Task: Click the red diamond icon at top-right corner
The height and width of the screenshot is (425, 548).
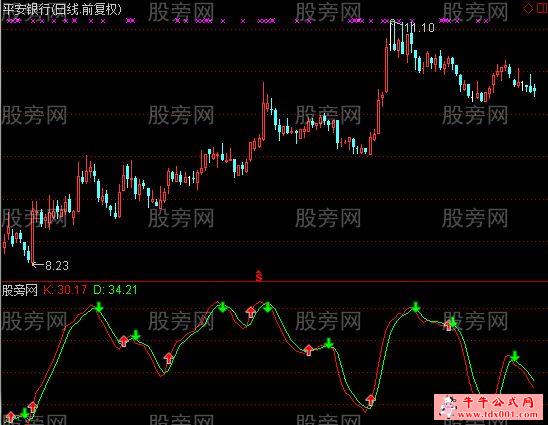Action: (528, 9)
